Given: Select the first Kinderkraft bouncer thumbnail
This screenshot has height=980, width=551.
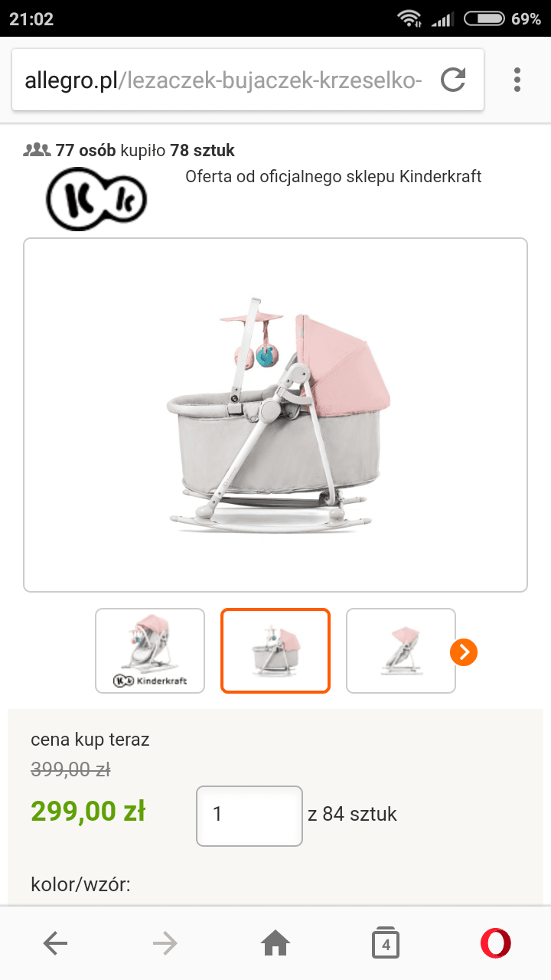Looking at the screenshot, I should [150, 651].
